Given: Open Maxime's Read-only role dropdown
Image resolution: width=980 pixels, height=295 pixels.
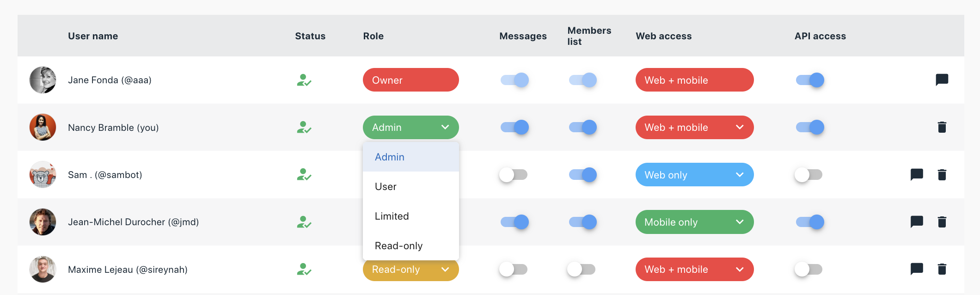Looking at the screenshot, I should pyautogui.click(x=410, y=270).
